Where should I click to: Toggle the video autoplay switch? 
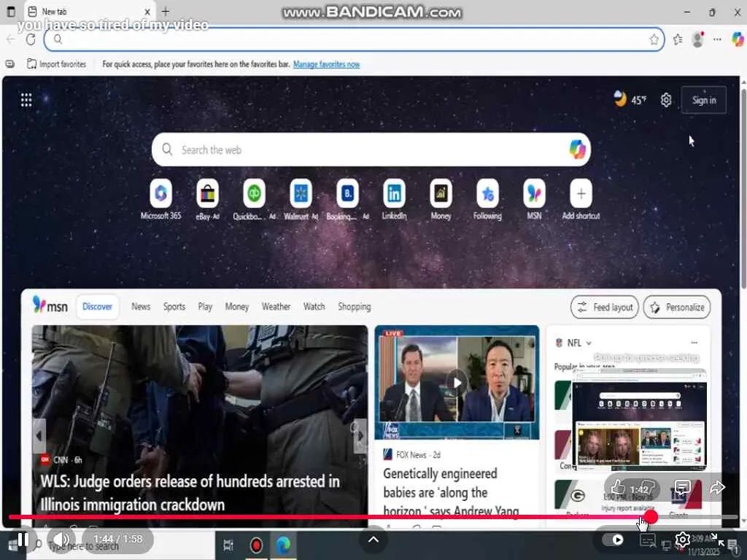613,540
